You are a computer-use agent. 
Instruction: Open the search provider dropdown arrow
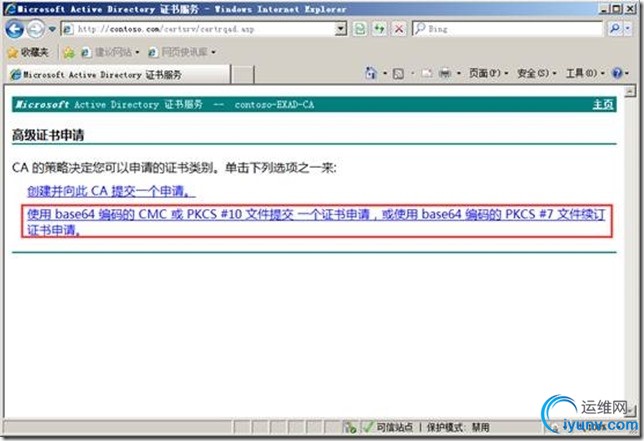point(628,29)
